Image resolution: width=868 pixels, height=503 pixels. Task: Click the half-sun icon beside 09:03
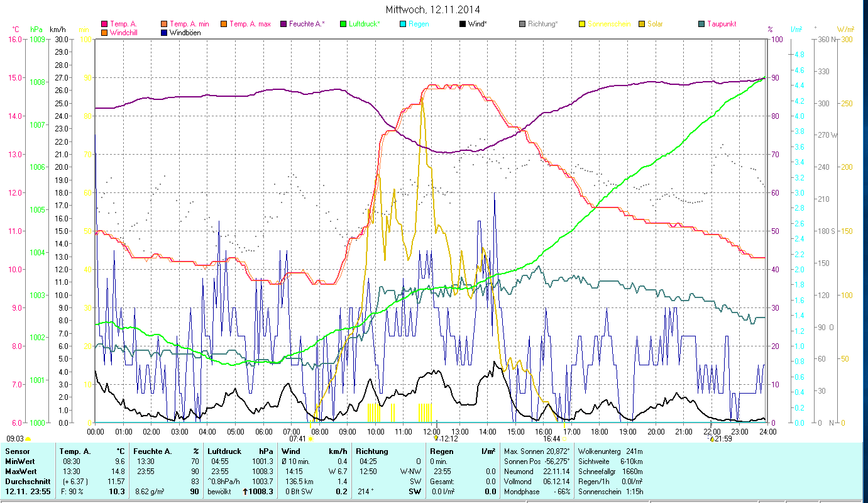(x=28, y=439)
